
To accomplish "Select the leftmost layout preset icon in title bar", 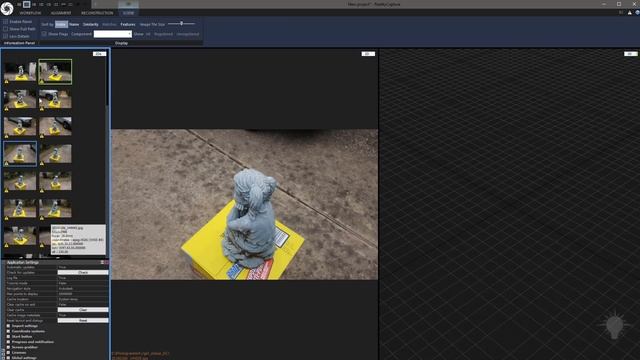I will tap(19, 4).
